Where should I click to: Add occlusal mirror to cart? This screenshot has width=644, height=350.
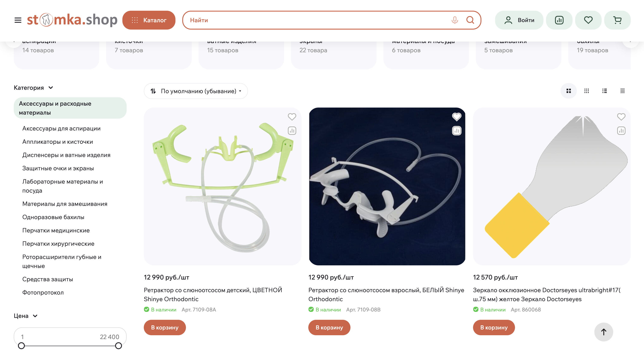(494, 328)
